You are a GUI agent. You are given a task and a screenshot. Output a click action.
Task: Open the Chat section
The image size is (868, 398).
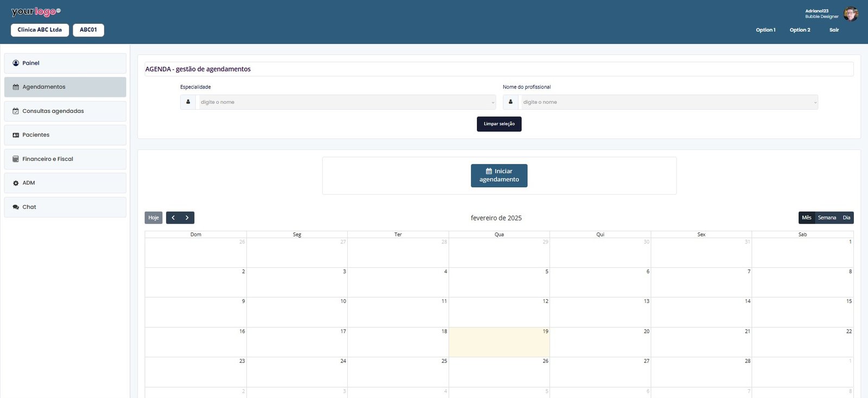tap(65, 207)
